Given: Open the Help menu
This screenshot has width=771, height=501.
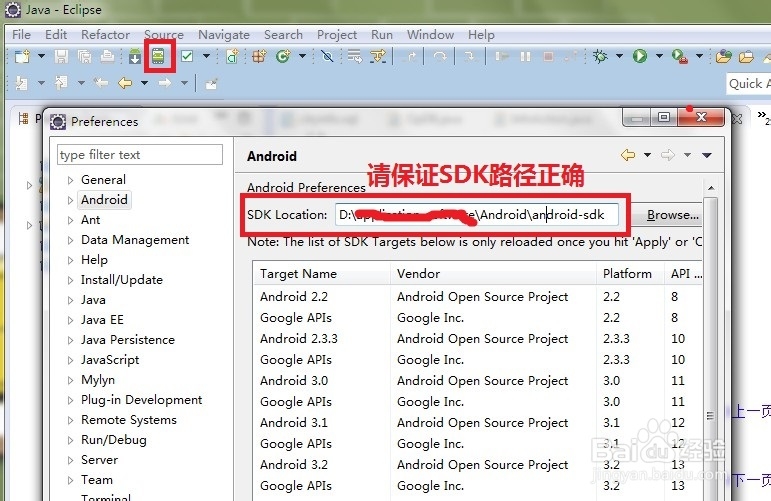Looking at the screenshot, I should click(x=481, y=35).
